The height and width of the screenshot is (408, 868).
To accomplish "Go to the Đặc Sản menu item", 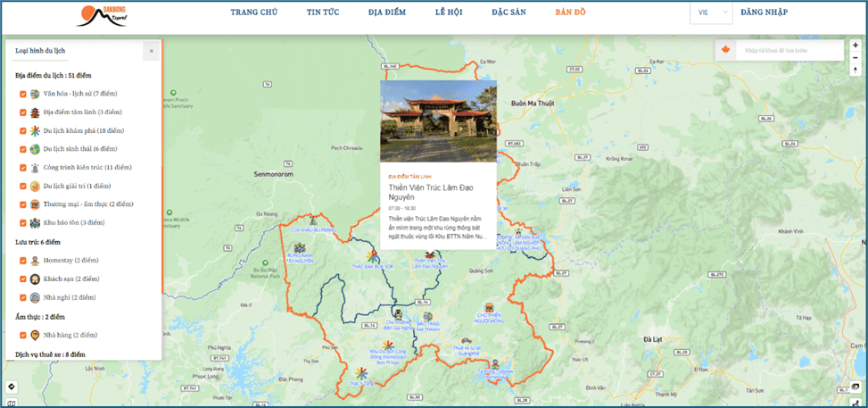I will point(508,12).
